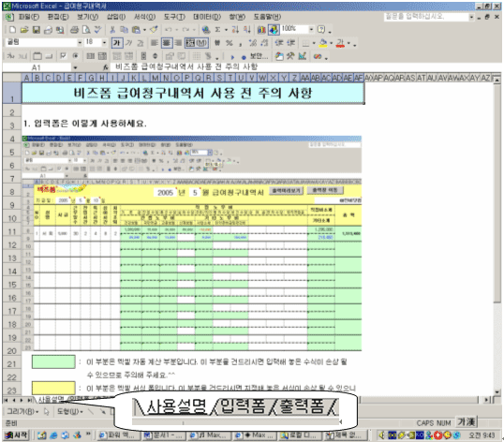Run the spelling check icon
504x442 pixels.
(97, 30)
